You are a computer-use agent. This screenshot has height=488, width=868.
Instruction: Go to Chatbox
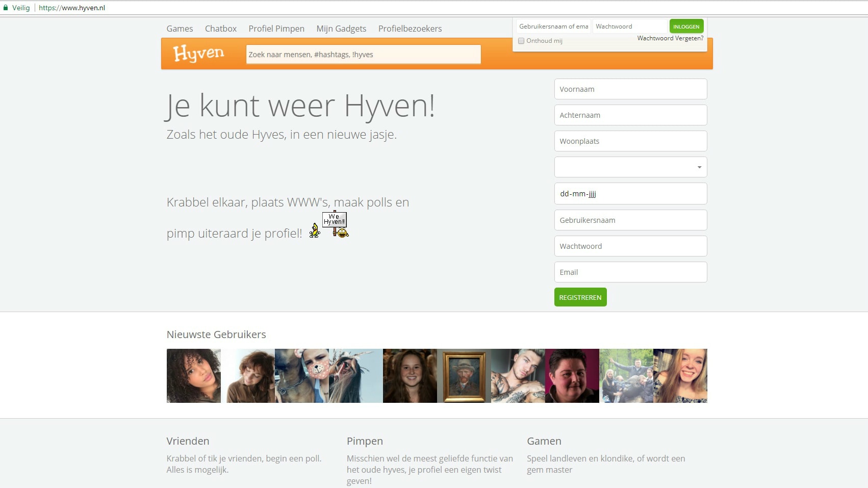221,29
